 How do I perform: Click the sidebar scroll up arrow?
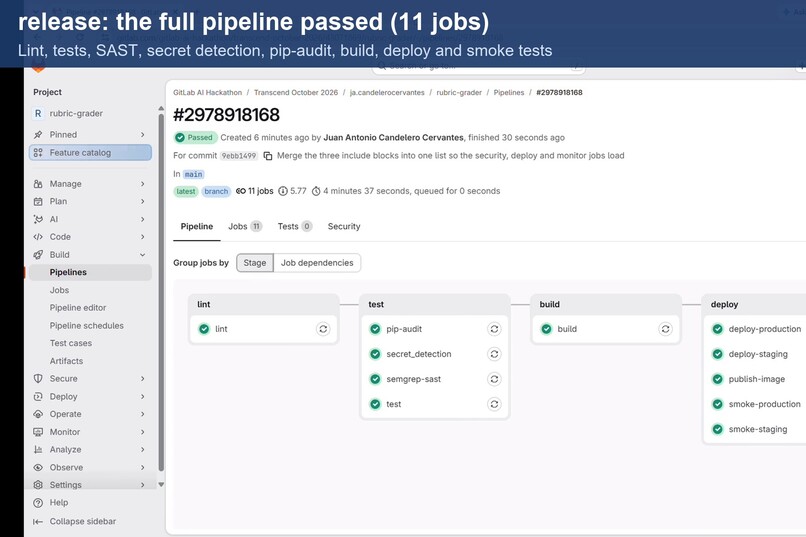(x=161, y=108)
